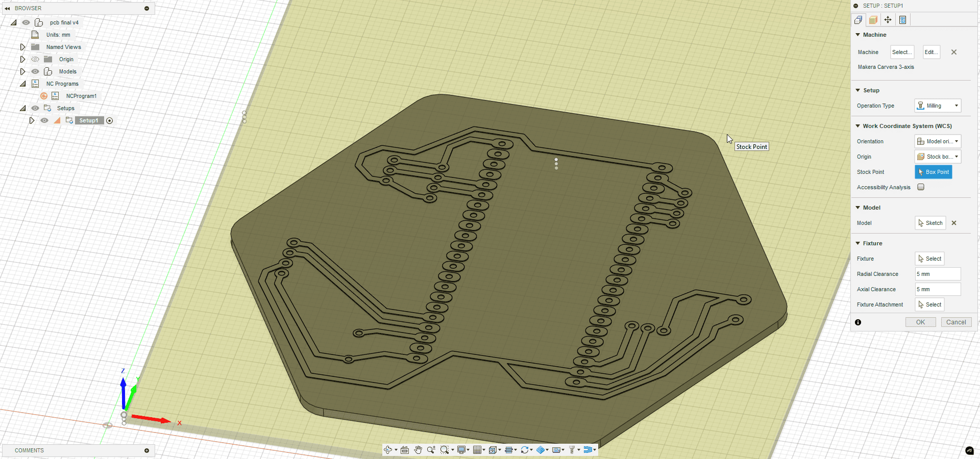Open the Operation Type Milling dropdown
This screenshot has width=980, height=459.
pyautogui.click(x=938, y=106)
